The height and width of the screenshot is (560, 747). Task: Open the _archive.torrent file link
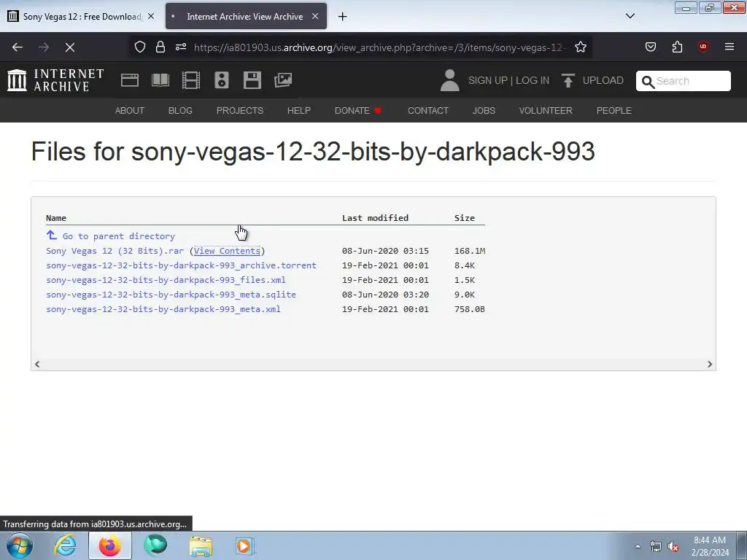tap(181, 265)
